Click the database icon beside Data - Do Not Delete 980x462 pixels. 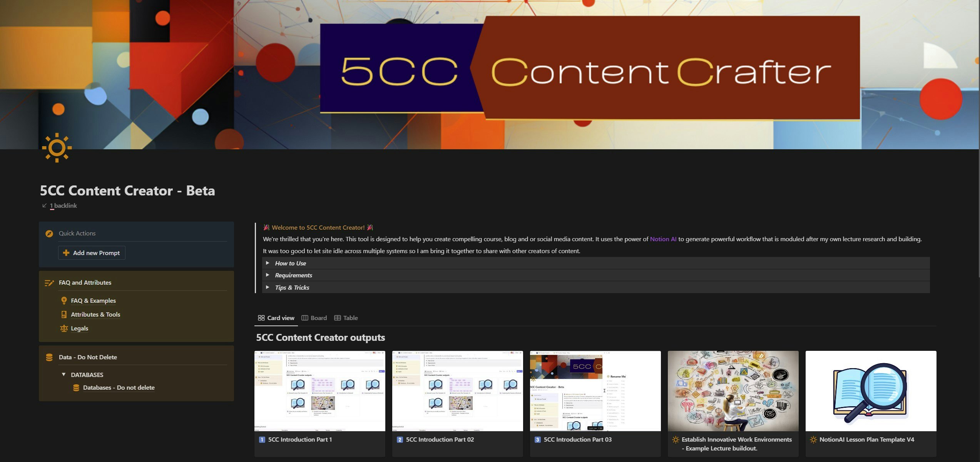tap(49, 357)
